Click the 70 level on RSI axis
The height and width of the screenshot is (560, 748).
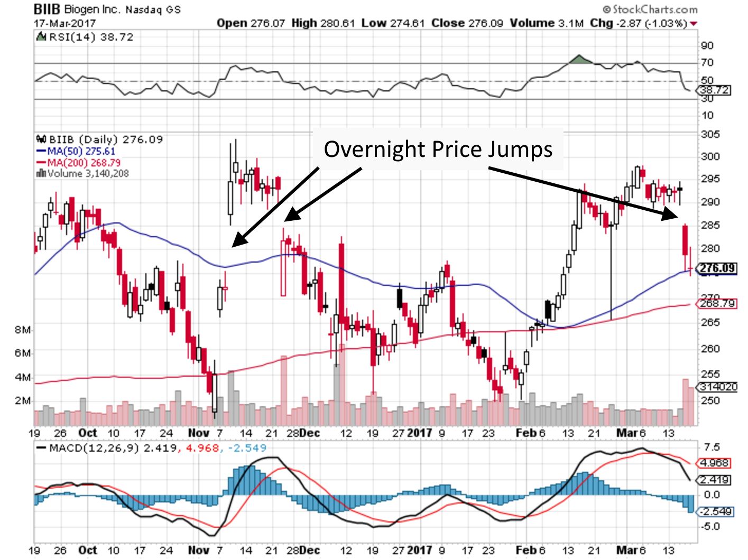[x=707, y=62]
